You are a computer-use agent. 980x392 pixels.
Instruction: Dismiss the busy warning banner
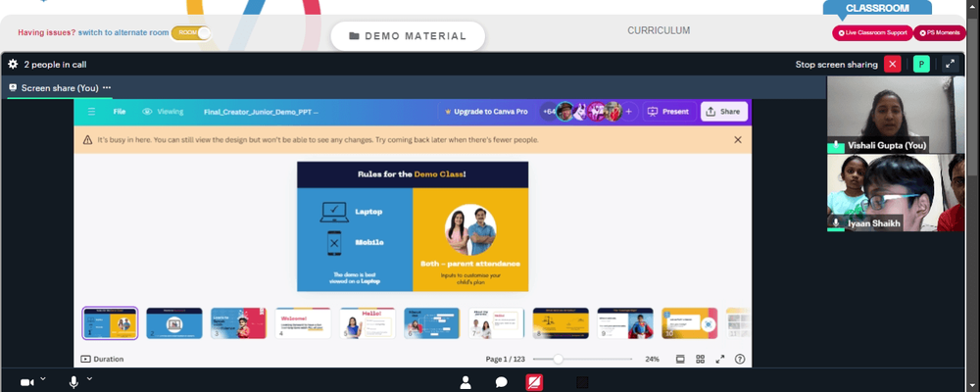(x=738, y=140)
